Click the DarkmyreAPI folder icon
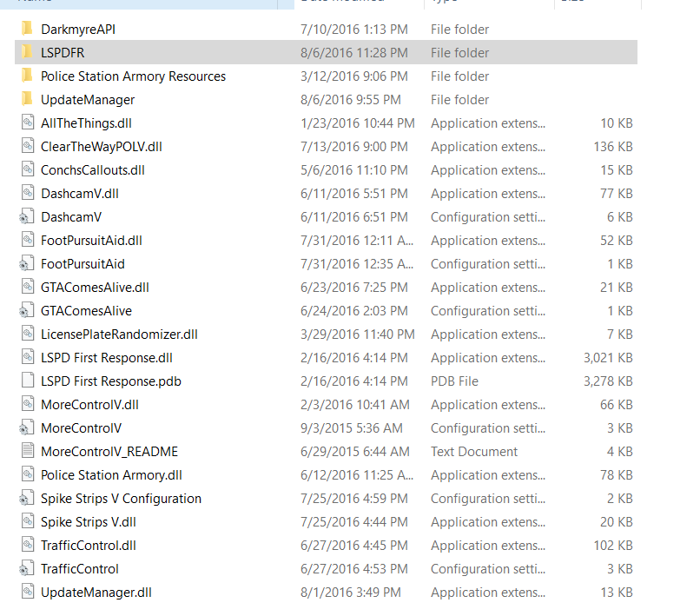Viewport: 700px width, 616px height. pos(27,29)
